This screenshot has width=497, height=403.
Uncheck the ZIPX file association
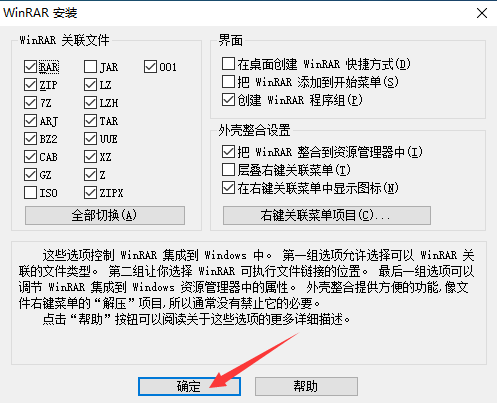[90, 193]
